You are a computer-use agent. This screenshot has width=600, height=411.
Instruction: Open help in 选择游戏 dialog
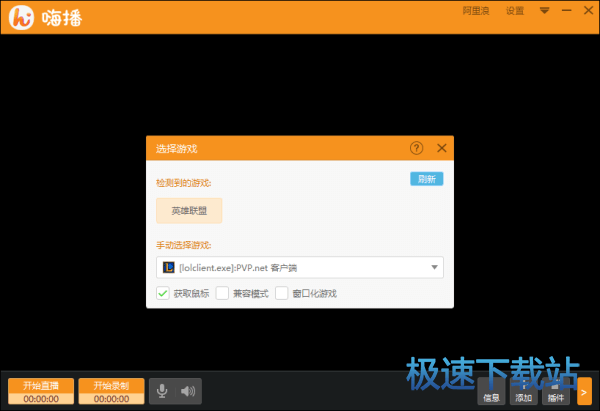click(x=416, y=148)
